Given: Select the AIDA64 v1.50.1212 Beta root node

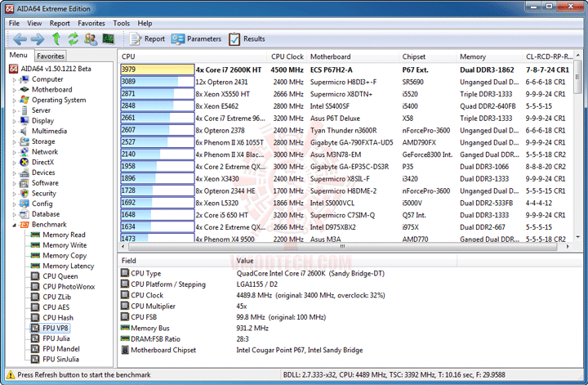Looking at the screenshot, I should [56, 69].
